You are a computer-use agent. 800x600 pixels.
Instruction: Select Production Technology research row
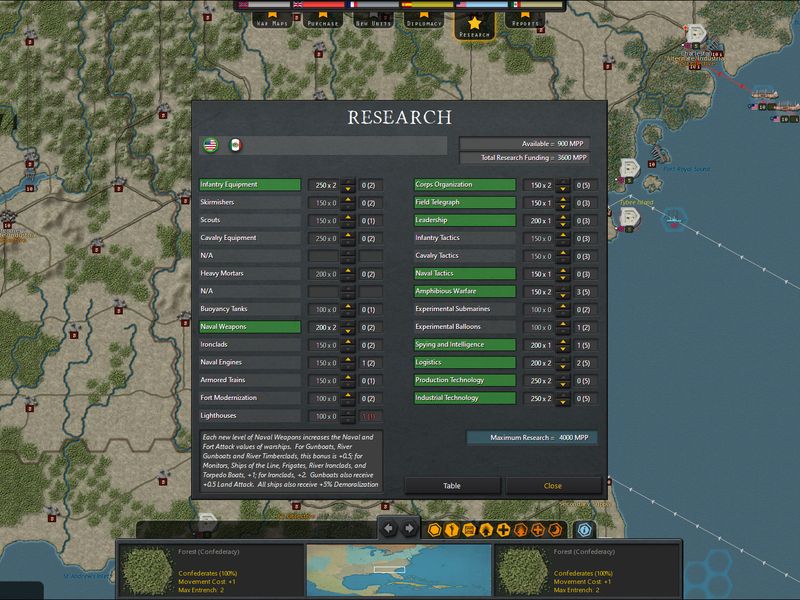465,380
